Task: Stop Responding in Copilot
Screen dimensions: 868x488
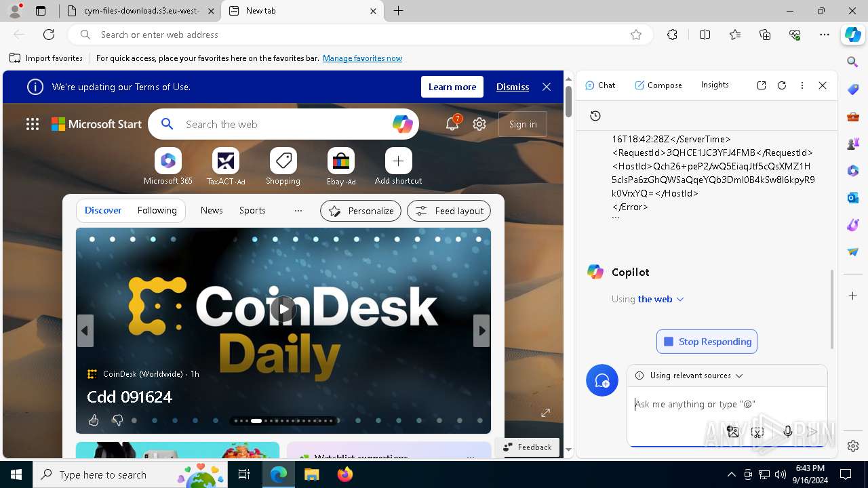Action: (707, 342)
